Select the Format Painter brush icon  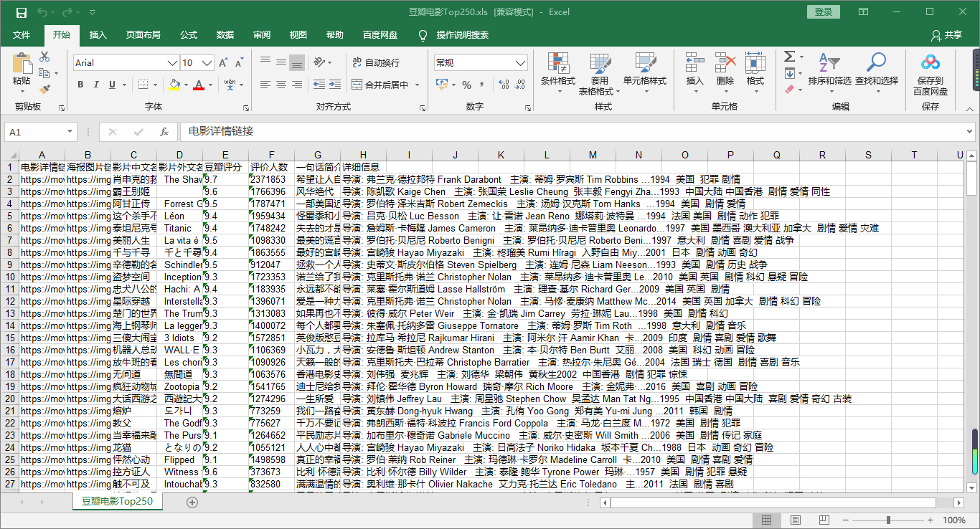point(44,90)
